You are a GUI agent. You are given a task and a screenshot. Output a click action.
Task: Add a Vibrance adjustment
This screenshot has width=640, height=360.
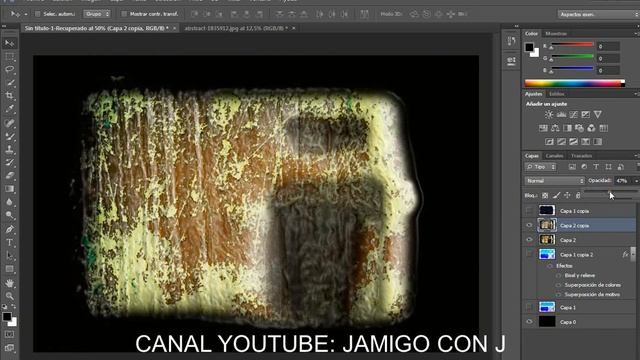pyautogui.click(x=598, y=115)
